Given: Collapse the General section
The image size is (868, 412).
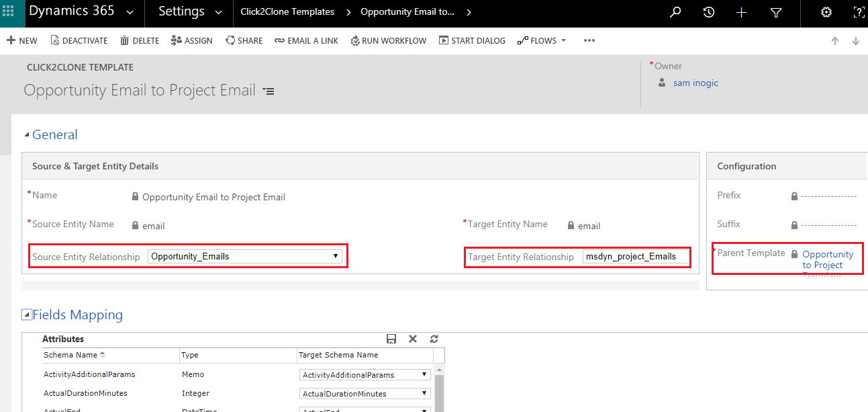Looking at the screenshot, I should pos(26,134).
